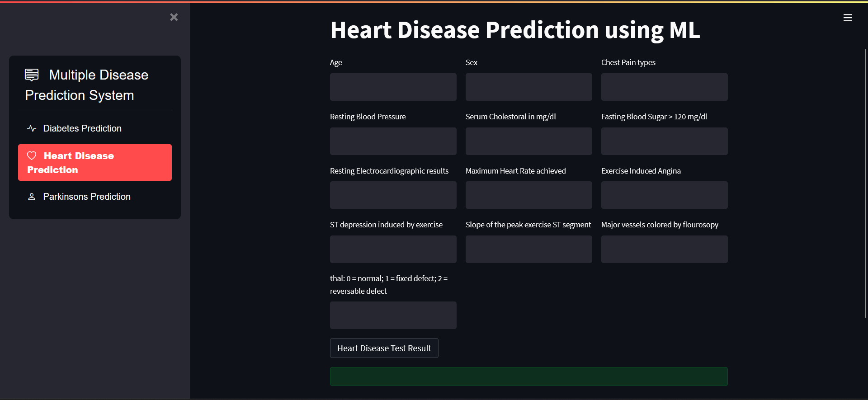Focus the Sex input field
This screenshot has height=400, width=868.
[x=528, y=87]
